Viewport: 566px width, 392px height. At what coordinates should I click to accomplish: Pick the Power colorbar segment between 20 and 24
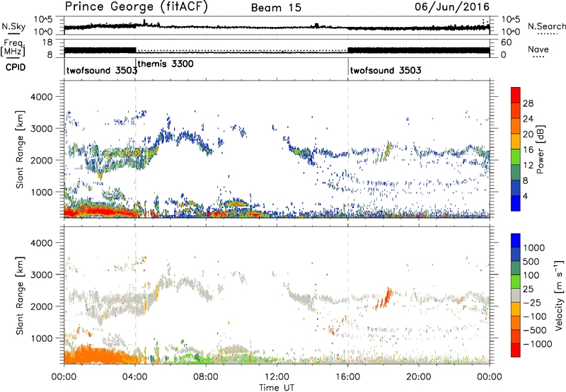pyautogui.click(x=516, y=126)
